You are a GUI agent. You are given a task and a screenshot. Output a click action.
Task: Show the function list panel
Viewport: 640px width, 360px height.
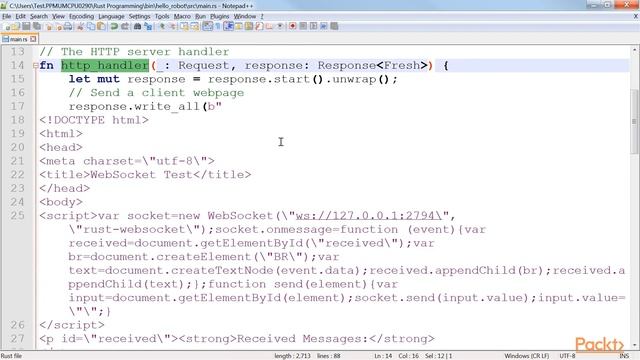259,27
